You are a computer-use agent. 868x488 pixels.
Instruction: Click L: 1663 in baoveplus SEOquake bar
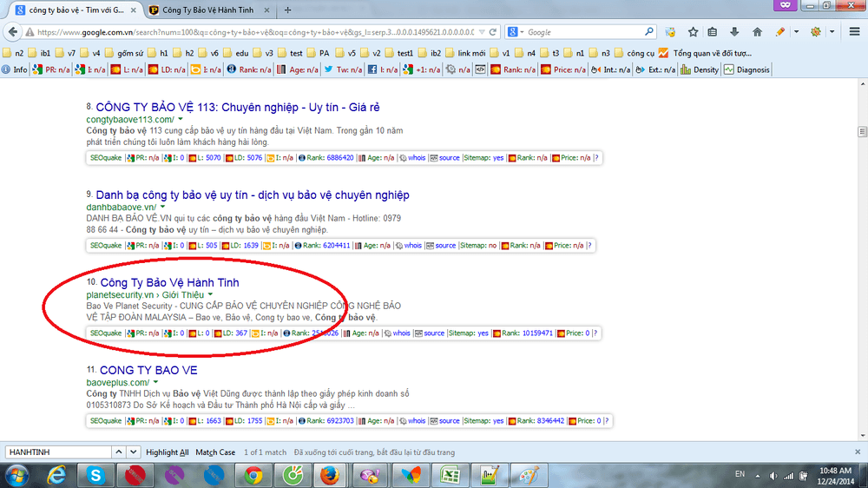(209, 421)
